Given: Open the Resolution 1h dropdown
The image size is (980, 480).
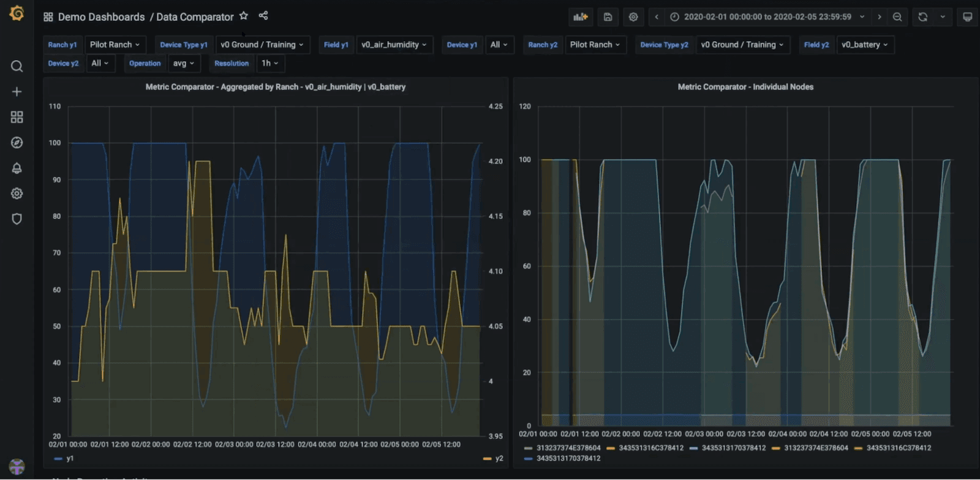Looking at the screenshot, I should click(269, 63).
